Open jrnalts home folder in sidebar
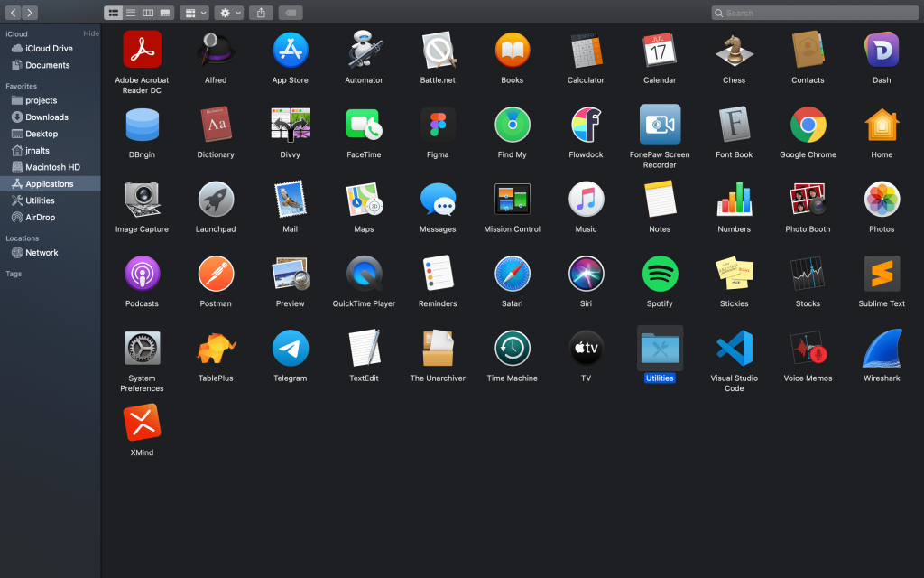924x578 pixels. 51,151
